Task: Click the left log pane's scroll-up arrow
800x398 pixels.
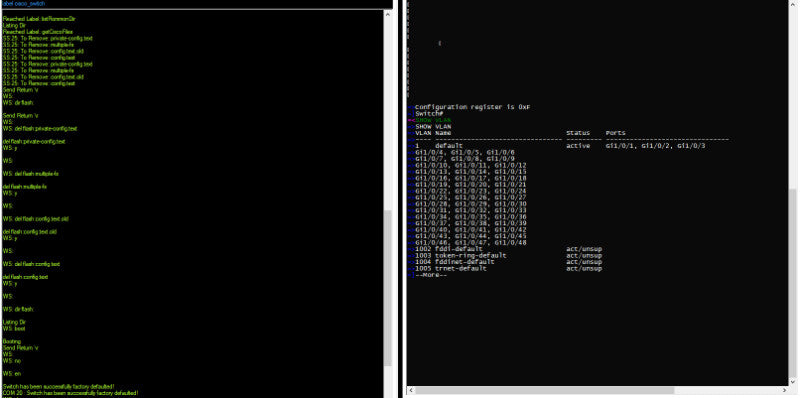Action: point(388,14)
